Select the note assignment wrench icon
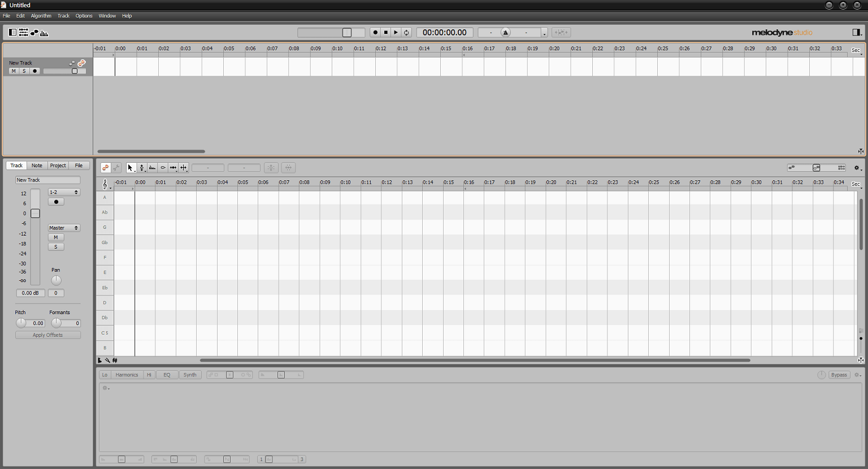Viewport: 868px width, 469px height. pyautogui.click(x=116, y=168)
